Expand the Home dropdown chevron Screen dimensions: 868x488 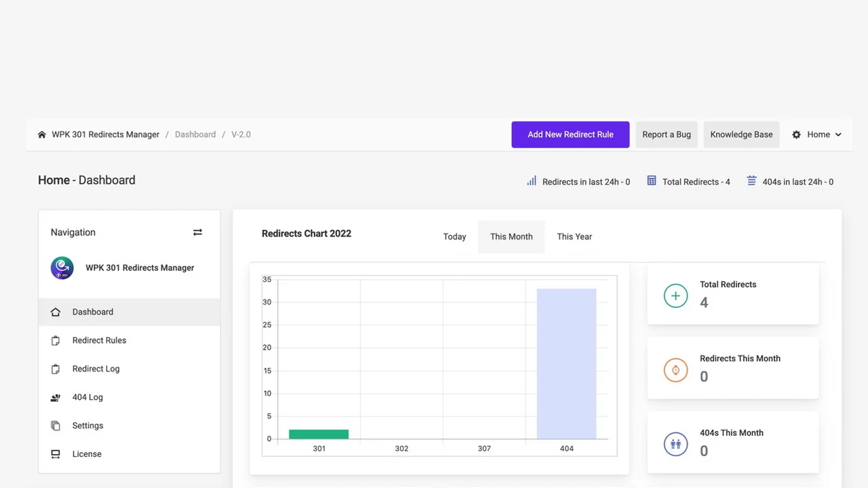click(x=838, y=134)
